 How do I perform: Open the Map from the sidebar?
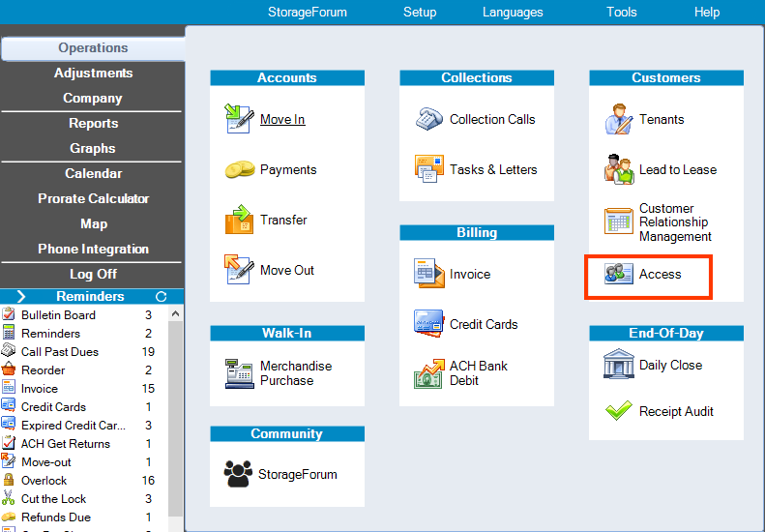pos(93,224)
